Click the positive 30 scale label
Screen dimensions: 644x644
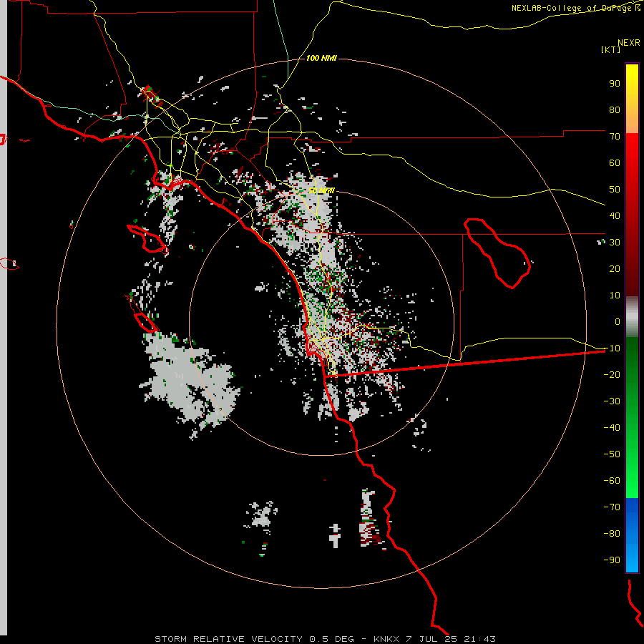click(615, 243)
